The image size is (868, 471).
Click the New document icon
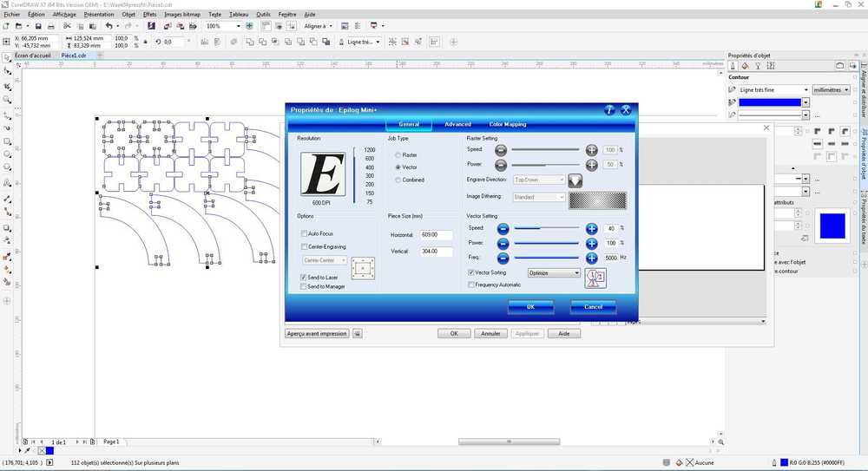tap(6, 26)
